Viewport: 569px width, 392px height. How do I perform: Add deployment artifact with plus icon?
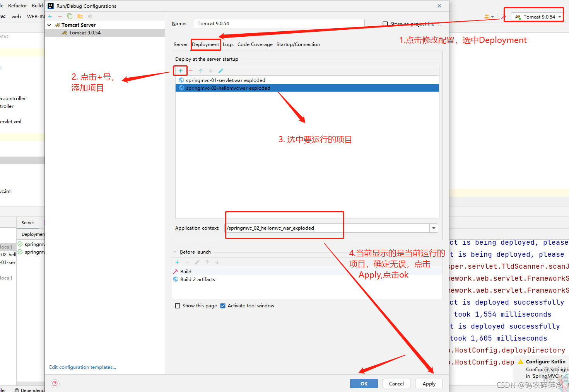click(x=181, y=71)
